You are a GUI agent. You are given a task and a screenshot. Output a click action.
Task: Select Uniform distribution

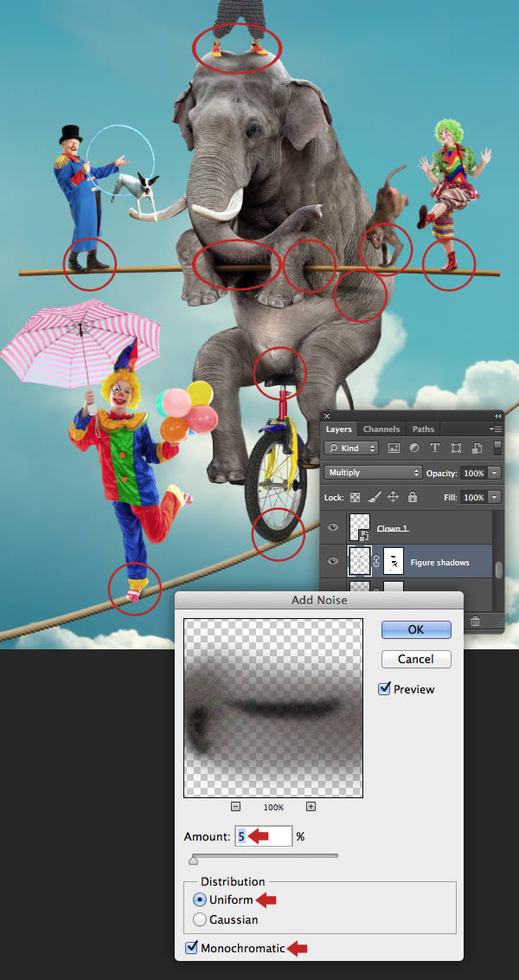tap(199, 900)
